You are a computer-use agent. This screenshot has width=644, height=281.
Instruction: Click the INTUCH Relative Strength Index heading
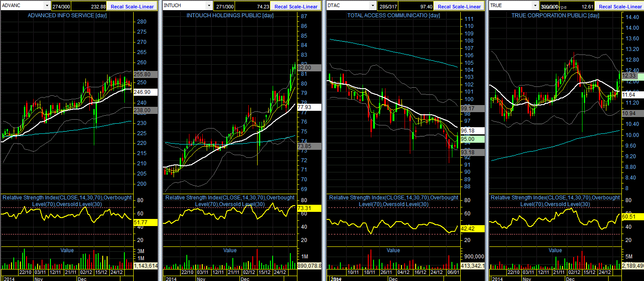click(229, 201)
